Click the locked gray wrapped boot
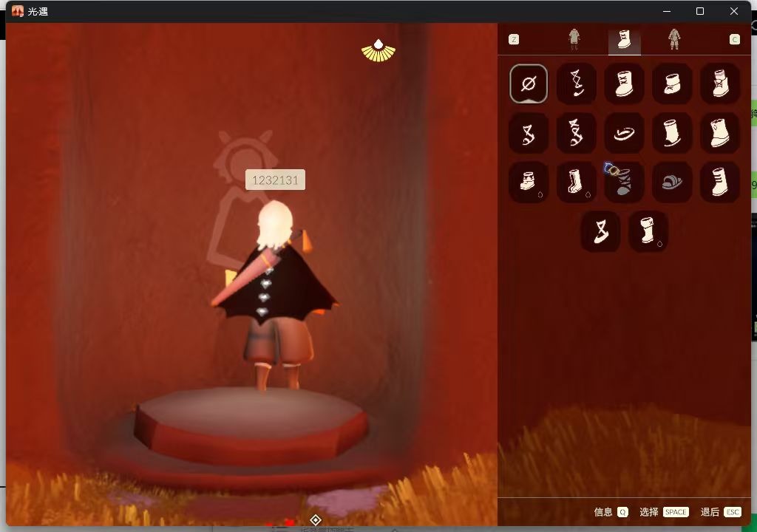 [624, 182]
